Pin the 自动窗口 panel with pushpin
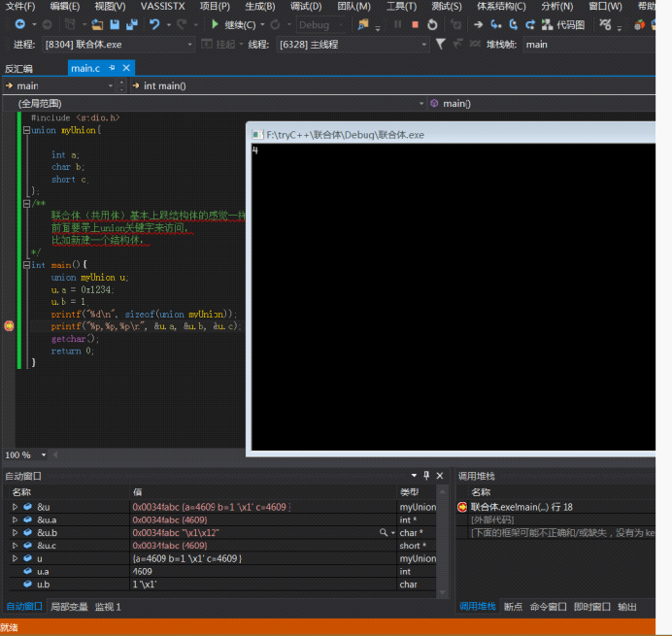The width and height of the screenshot is (672, 636). pyautogui.click(x=426, y=475)
